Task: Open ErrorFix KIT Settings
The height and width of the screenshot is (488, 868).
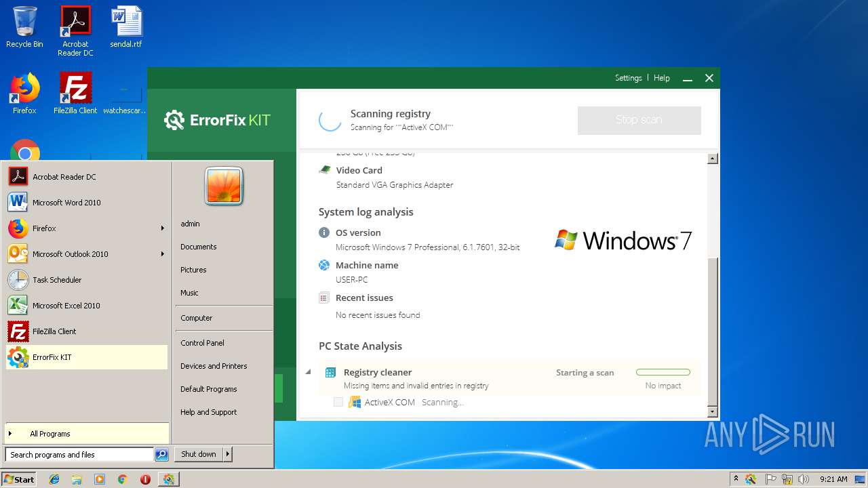Action: point(628,78)
